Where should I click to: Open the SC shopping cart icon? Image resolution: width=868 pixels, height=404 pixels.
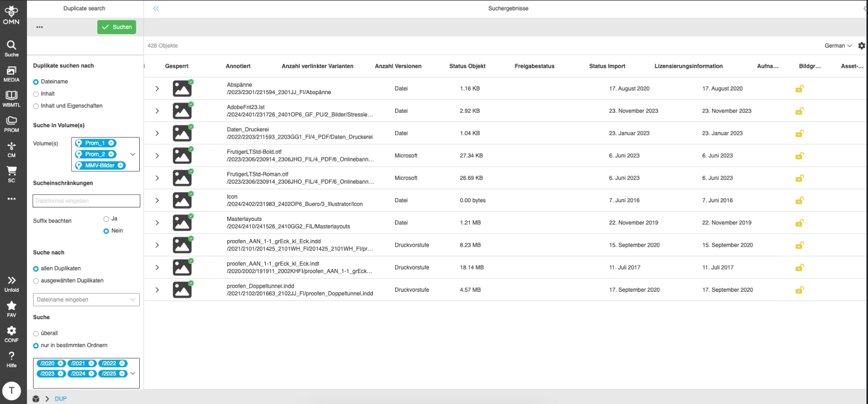point(11,174)
